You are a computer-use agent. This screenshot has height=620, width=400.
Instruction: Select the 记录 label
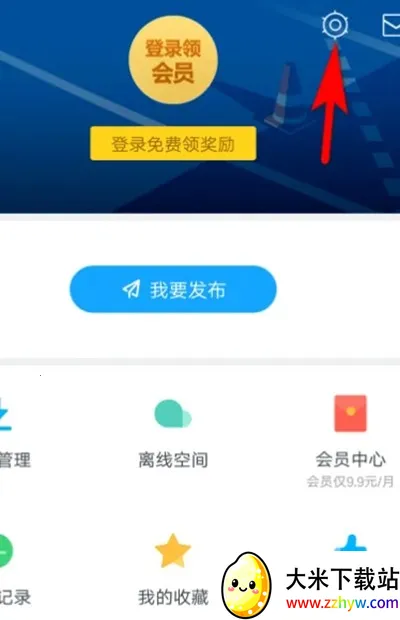pos(15,597)
